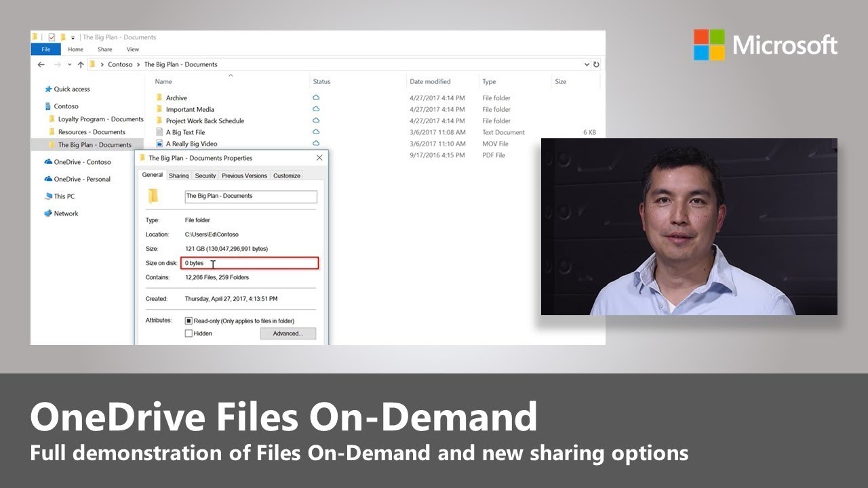Click the cloud status icon for A Big Text File
This screenshot has height=488, width=868.
(316, 132)
